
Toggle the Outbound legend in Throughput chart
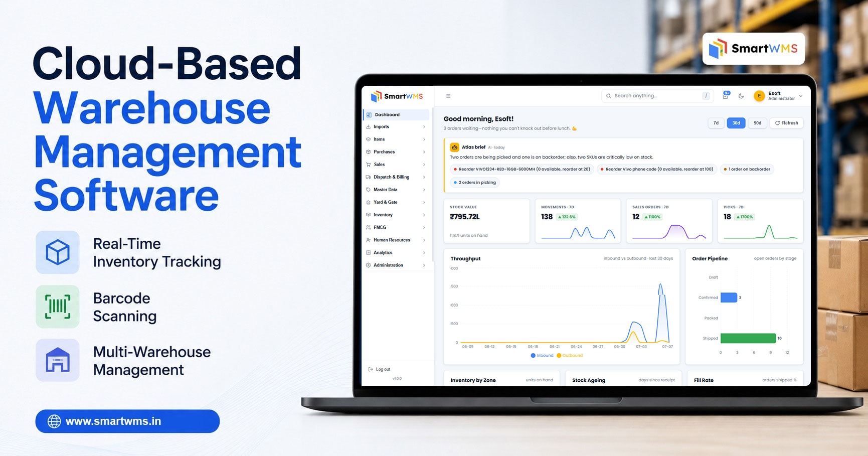(x=570, y=356)
